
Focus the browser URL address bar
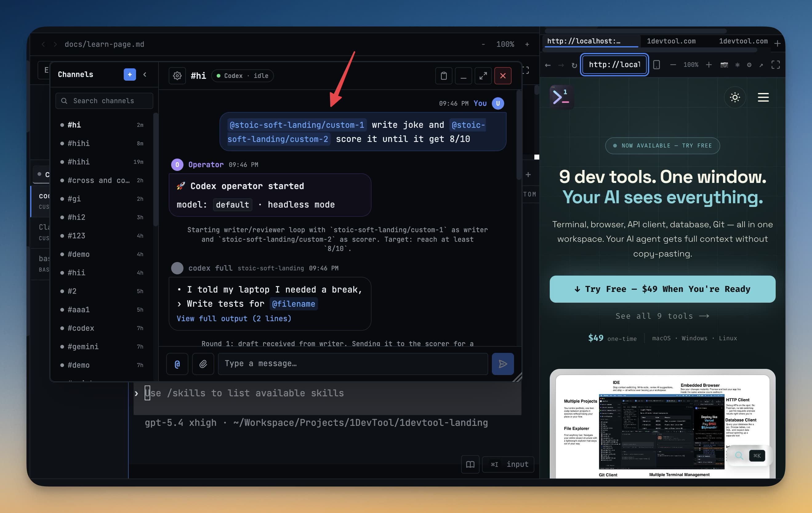point(614,65)
